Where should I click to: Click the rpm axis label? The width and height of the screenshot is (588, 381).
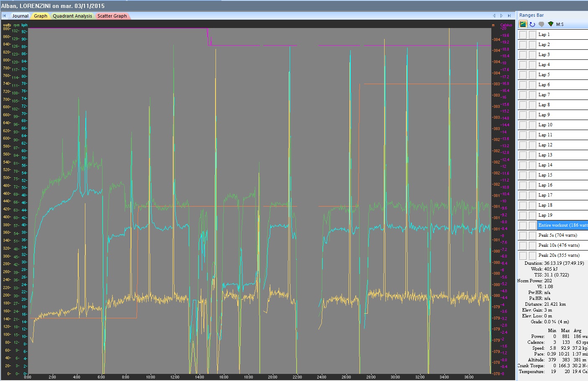tap(17, 25)
